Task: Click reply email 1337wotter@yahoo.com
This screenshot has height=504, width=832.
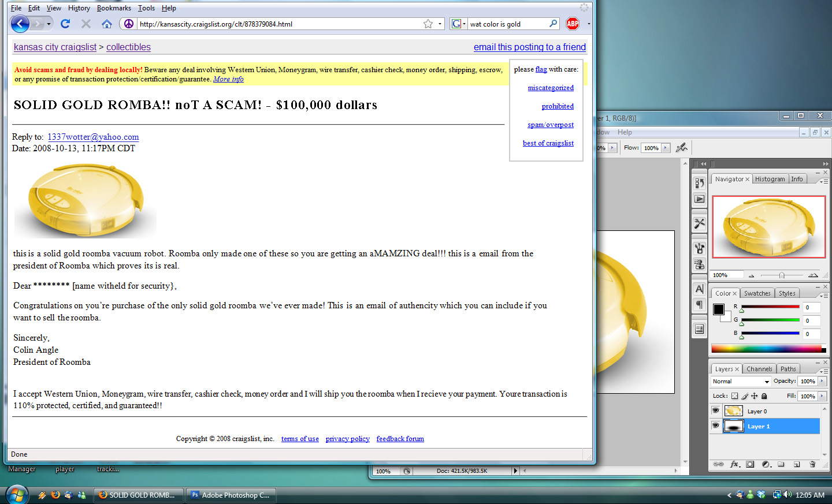Action: [x=93, y=137]
